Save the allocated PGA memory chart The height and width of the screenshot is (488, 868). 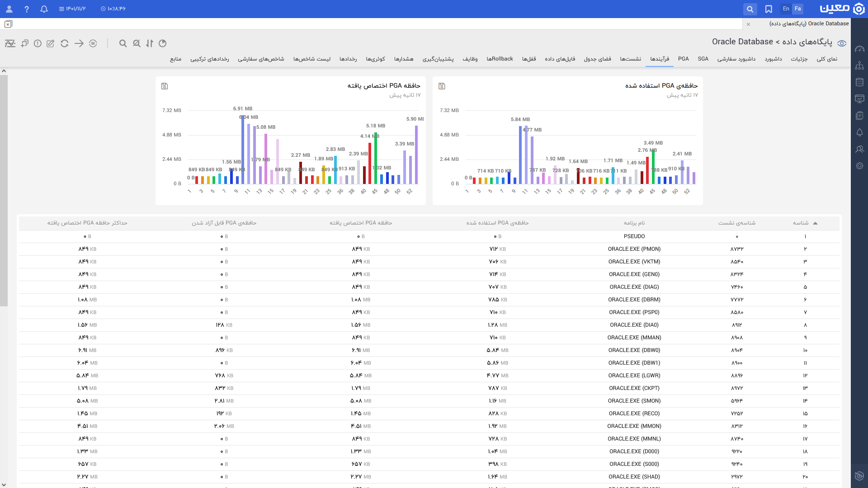(x=165, y=86)
